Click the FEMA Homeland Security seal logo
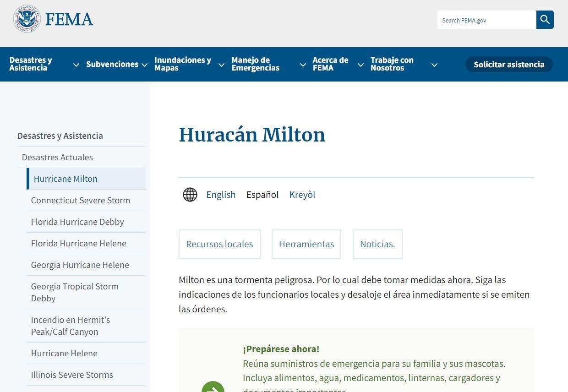568x392 pixels. [27, 19]
